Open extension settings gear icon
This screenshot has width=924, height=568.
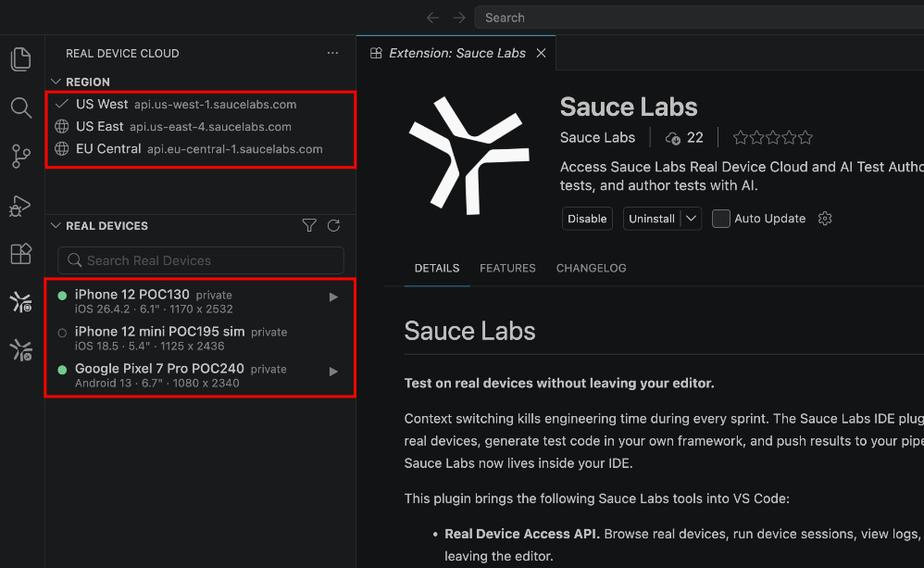click(x=825, y=219)
